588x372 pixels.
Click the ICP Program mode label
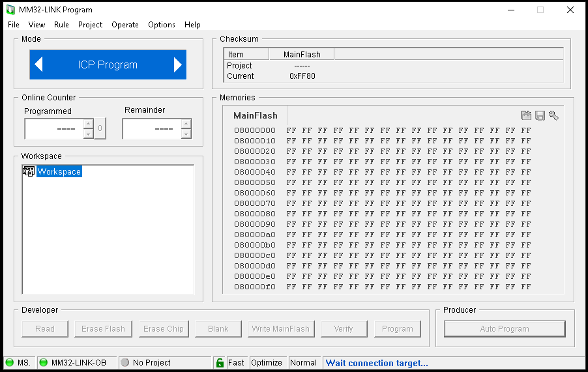108,64
